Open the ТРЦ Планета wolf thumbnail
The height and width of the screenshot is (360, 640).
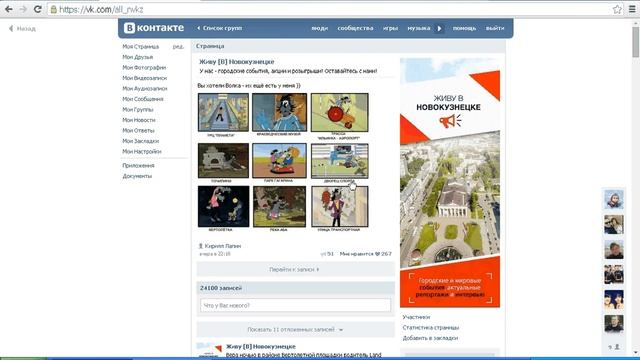point(223,112)
